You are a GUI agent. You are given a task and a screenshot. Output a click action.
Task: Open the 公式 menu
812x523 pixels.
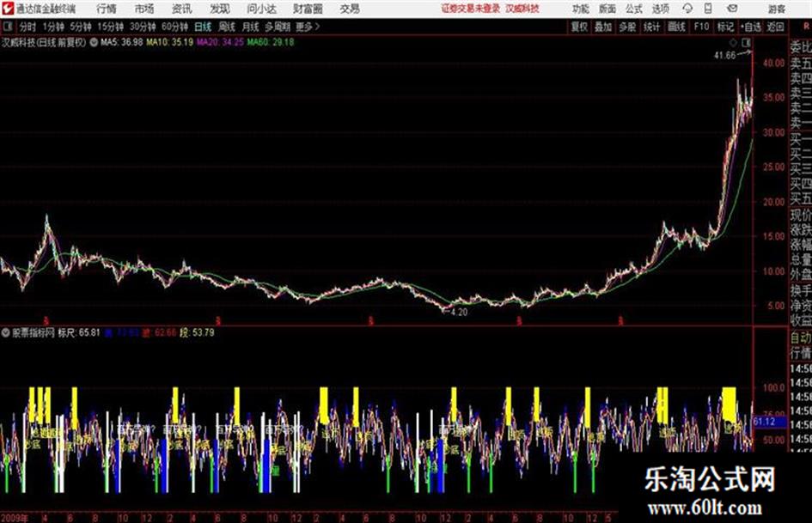click(x=634, y=9)
